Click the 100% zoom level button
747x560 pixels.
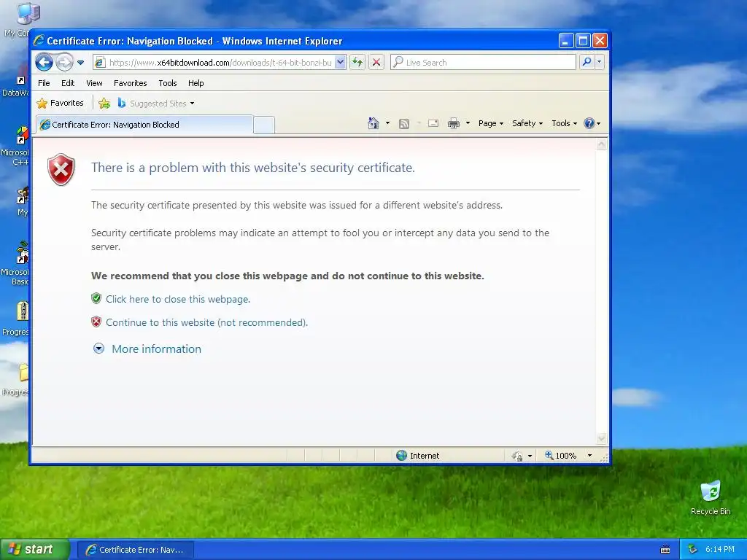click(x=561, y=456)
